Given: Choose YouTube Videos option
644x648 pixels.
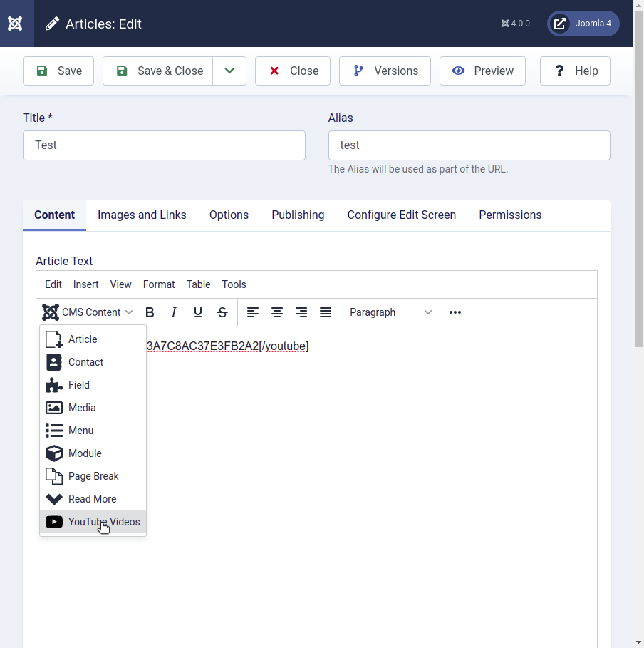Looking at the screenshot, I should pyautogui.click(x=93, y=522).
